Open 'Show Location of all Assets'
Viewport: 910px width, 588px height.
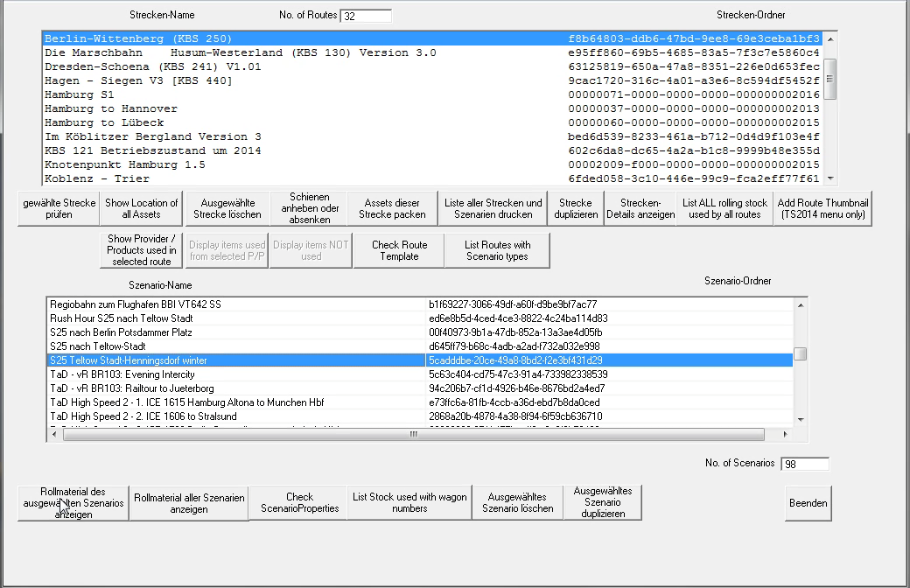[x=142, y=208]
